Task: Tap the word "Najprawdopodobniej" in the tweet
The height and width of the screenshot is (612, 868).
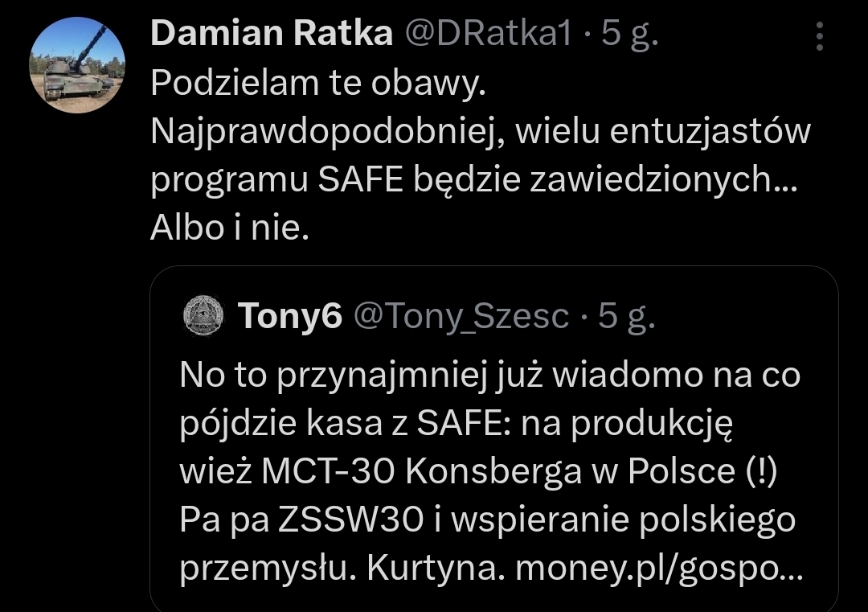Action: pyautogui.click(x=325, y=133)
